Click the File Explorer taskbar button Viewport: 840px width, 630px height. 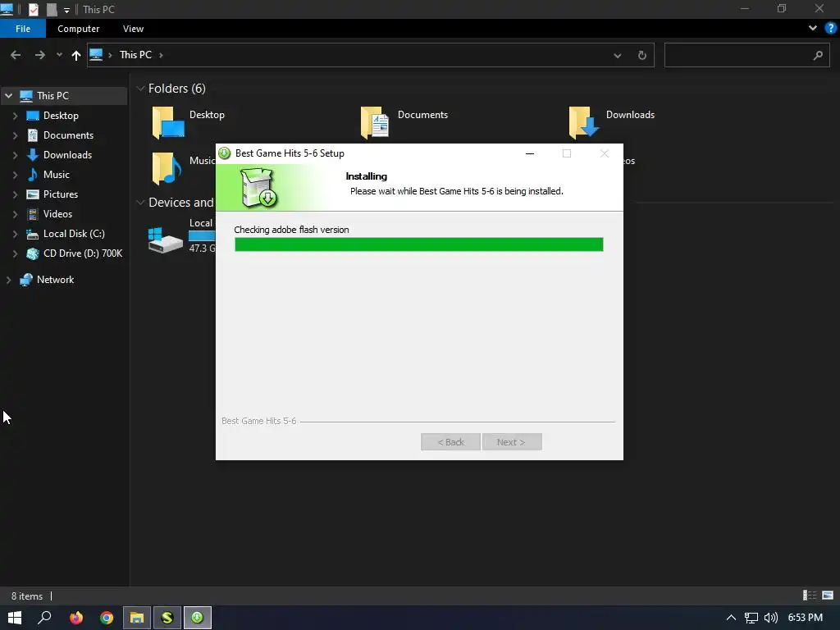coord(137,618)
